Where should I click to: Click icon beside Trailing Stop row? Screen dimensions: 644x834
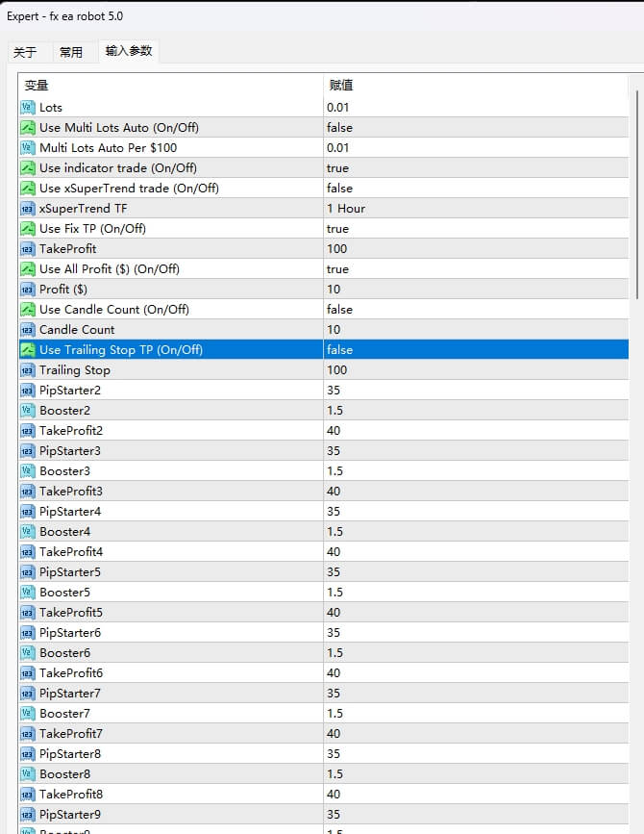(x=28, y=370)
